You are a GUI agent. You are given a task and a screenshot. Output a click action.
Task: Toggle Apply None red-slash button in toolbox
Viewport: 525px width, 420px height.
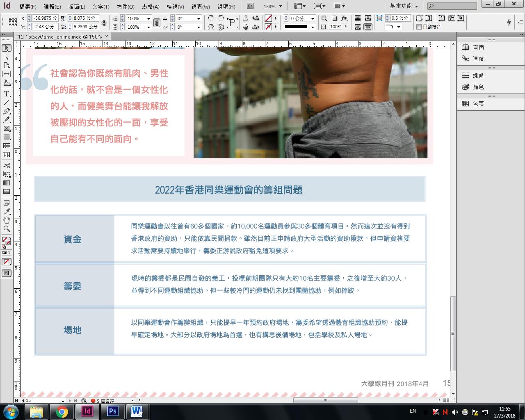pos(7,262)
